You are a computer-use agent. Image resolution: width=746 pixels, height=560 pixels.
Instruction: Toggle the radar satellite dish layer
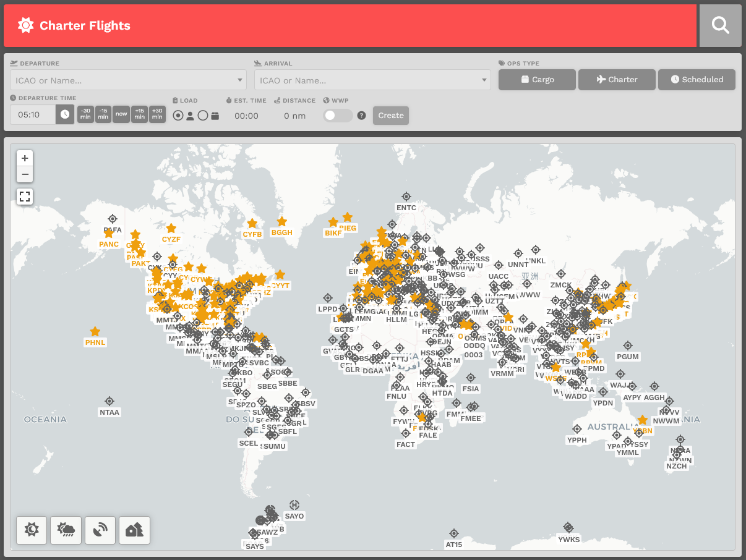[100, 530]
